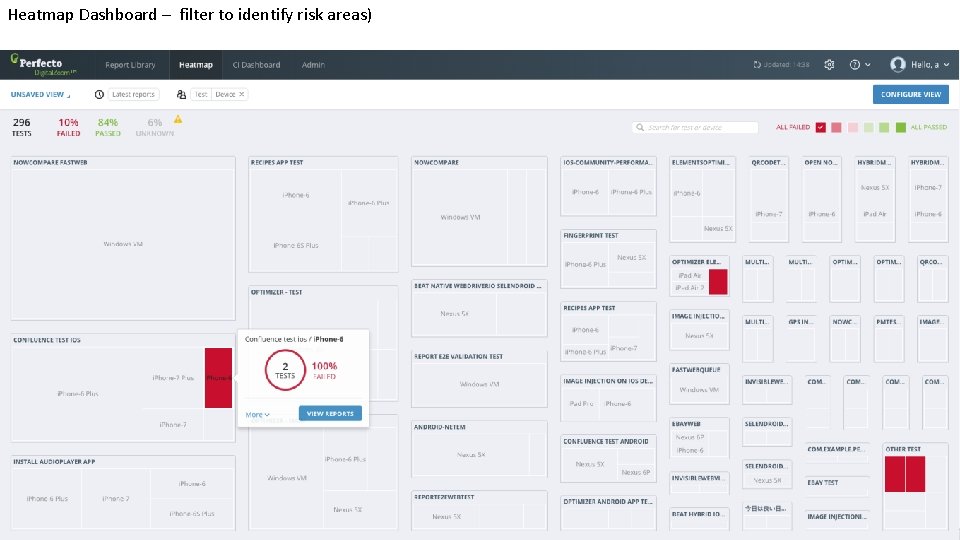Click the refresh icon beside Updated time
Image resolution: width=960 pixels, height=540 pixels.
pos(757,64)
